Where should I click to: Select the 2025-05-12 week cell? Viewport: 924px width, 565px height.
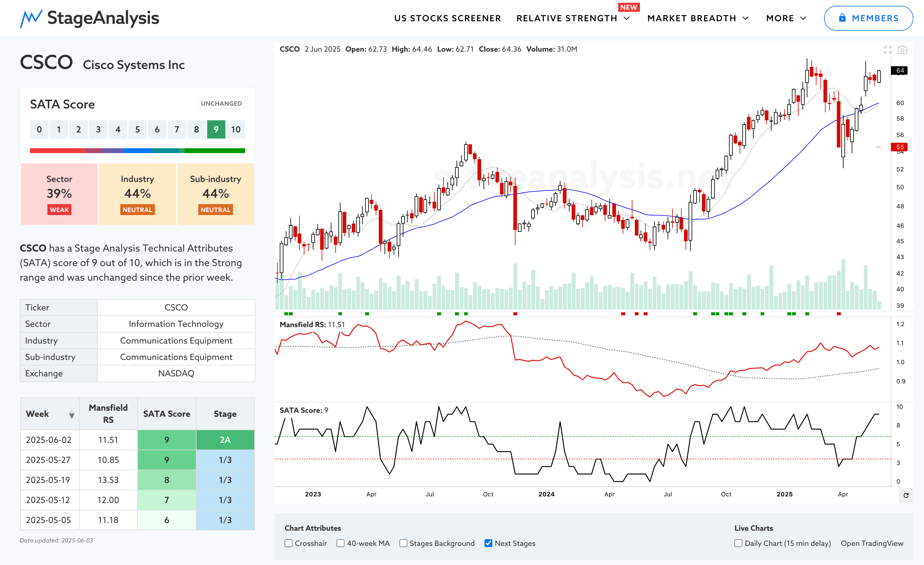point(50,500)
